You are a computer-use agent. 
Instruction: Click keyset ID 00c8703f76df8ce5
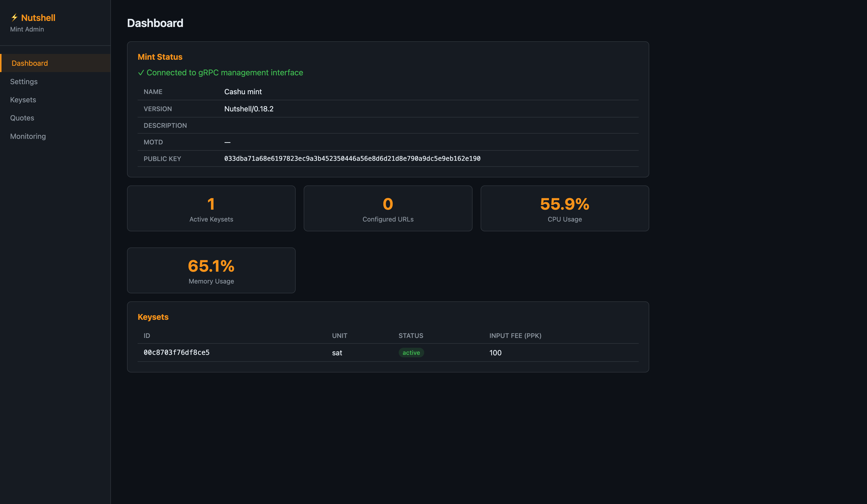(176, 353)
